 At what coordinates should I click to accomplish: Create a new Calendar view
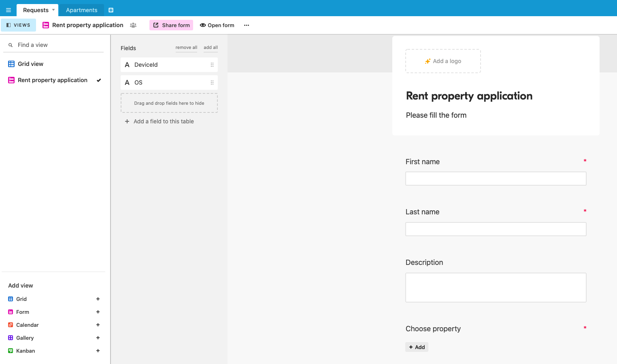coord(54,325)
